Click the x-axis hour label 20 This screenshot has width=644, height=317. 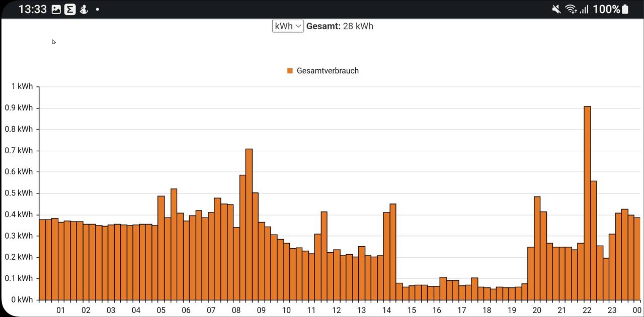(537, 310)
